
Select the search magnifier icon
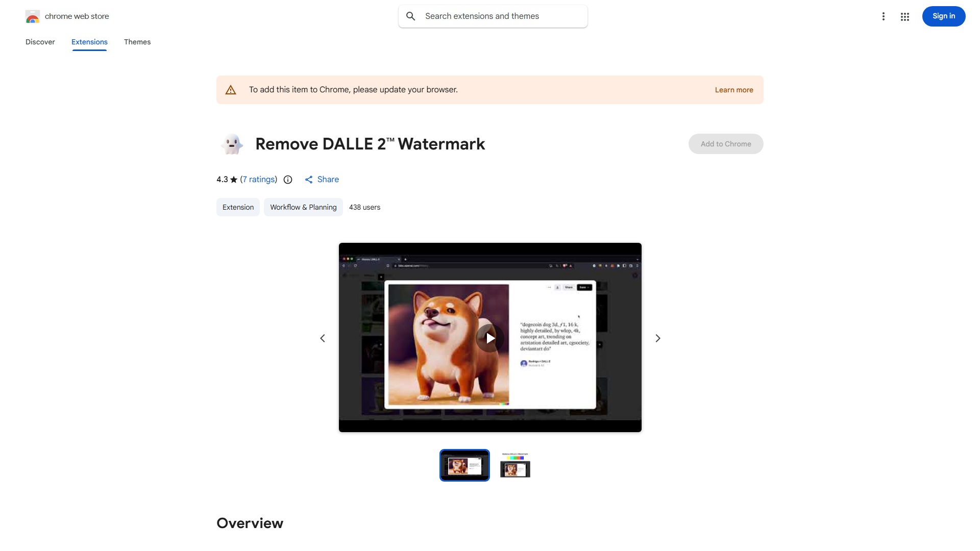click(411, 16)
